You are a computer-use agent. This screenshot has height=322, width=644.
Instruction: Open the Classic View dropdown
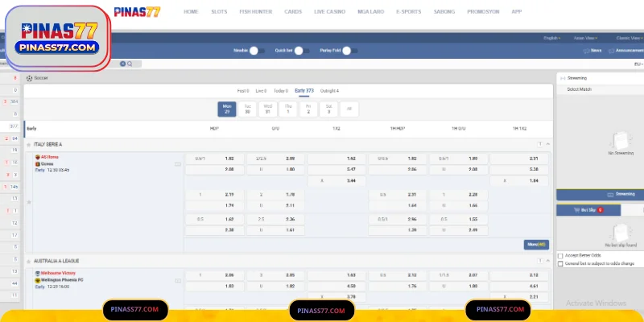pyautogui.click(x=630, y=38)
